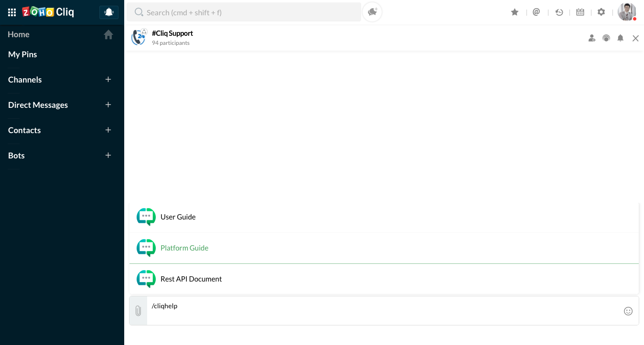Viewport: 644px width, 345px height.
Task: Open the starred messages icon
Action: pos(515,12)
